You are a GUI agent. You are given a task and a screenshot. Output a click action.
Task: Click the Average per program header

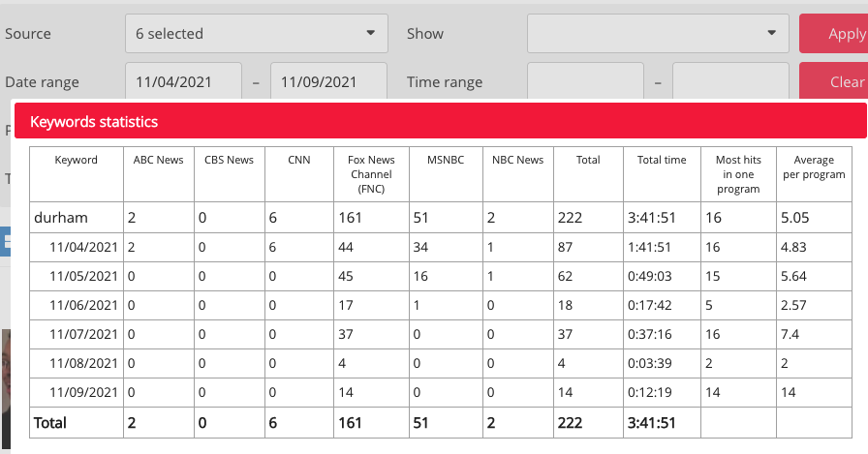(x=814, y=174)
